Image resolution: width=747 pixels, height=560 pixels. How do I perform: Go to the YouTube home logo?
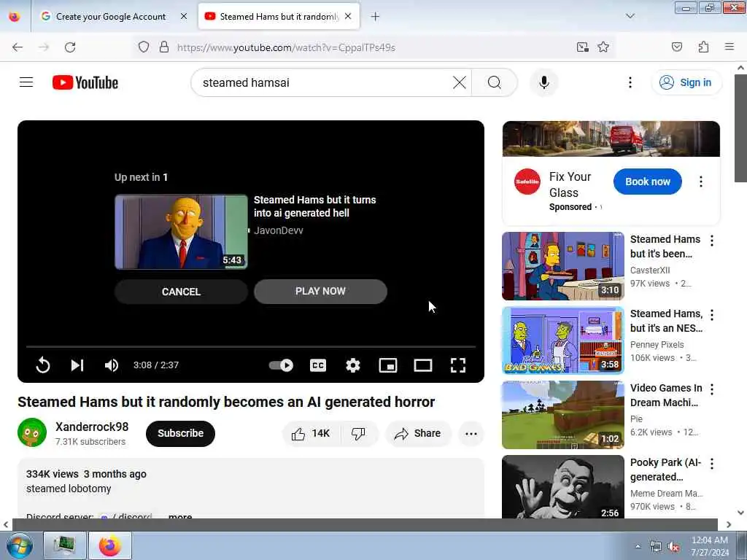pyautogui.click(x=85, y=82)
